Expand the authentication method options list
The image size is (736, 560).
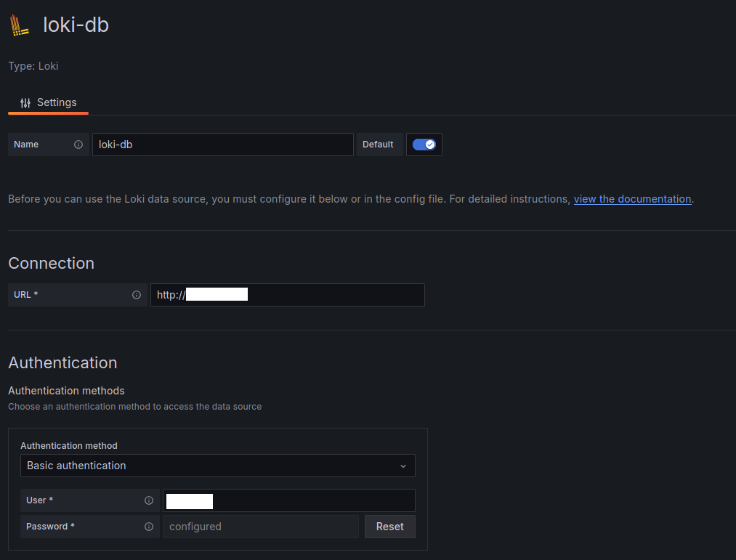coord(218,466)
